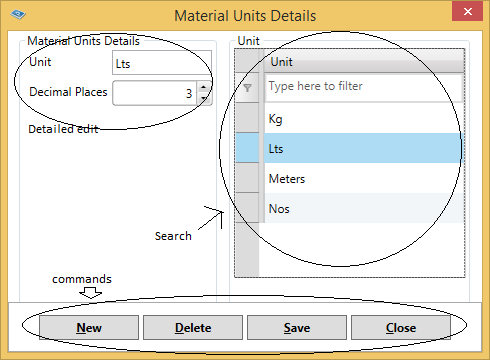The width and height of the screenshot is (490, 360).
Task: Click the row selector beside Kg
Action: click(247, 118)
